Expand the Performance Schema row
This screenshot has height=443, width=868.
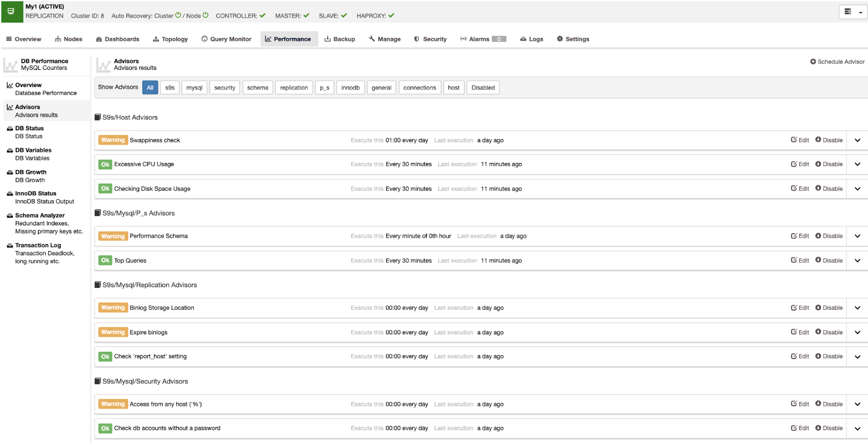(858, 236)
